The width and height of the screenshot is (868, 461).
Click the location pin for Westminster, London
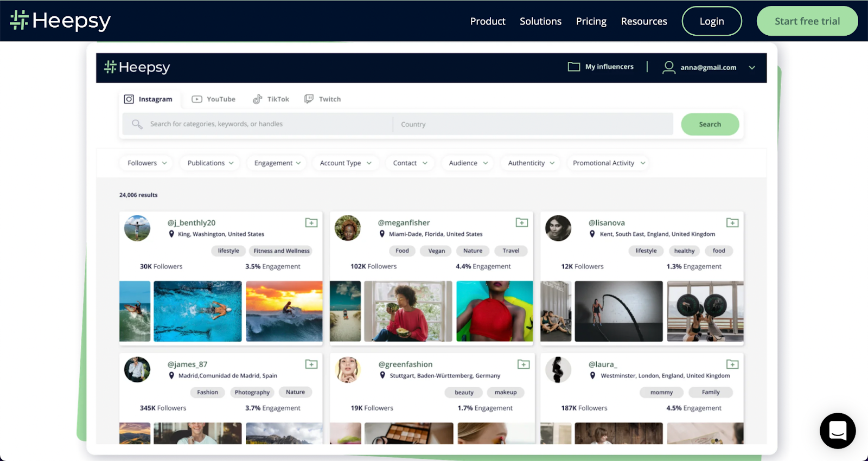592,375
